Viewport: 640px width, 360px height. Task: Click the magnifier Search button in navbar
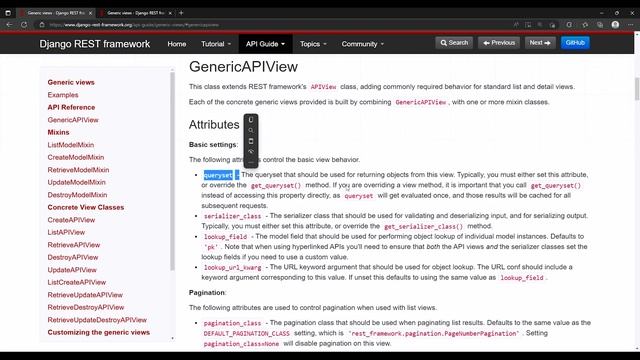pos(454,42)
